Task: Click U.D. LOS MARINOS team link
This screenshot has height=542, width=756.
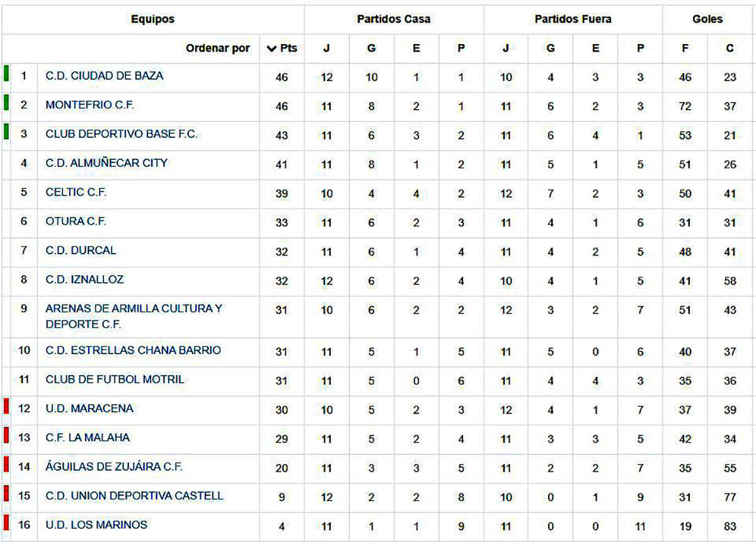Action: point(96,525)
